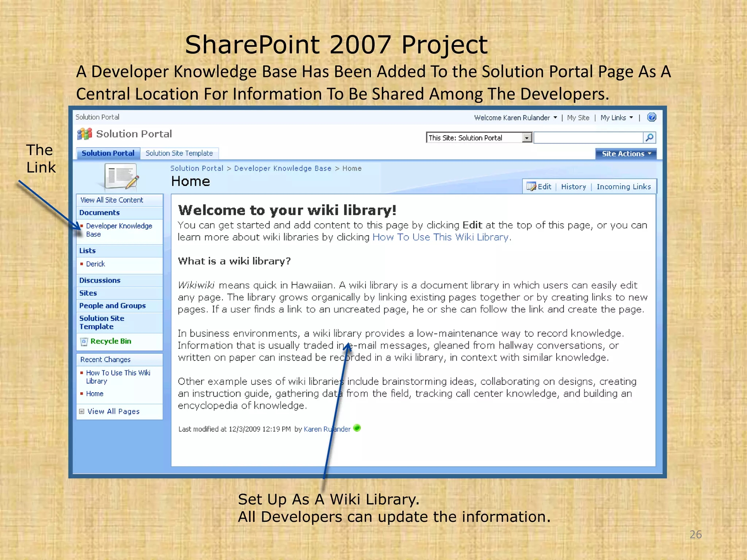Viewport: 747px width, 560px height.
Task: Open the Site Actions menu
Action: (x=626, y=154)
